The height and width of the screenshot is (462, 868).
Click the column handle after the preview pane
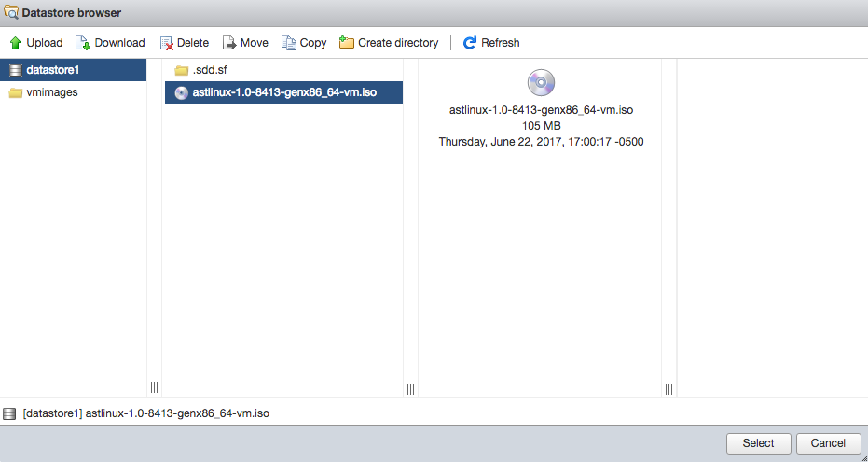[668, 389]
